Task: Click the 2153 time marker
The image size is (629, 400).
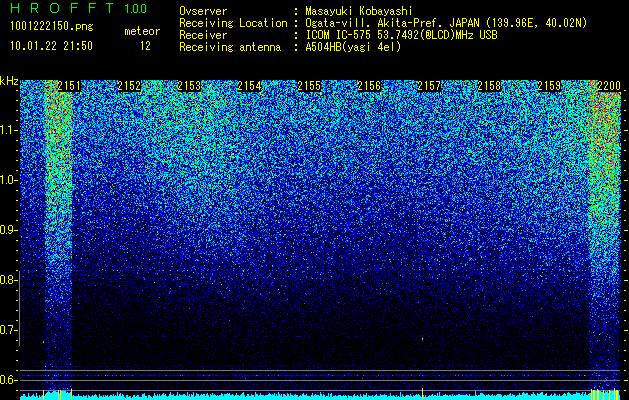Action: (189, 86)
